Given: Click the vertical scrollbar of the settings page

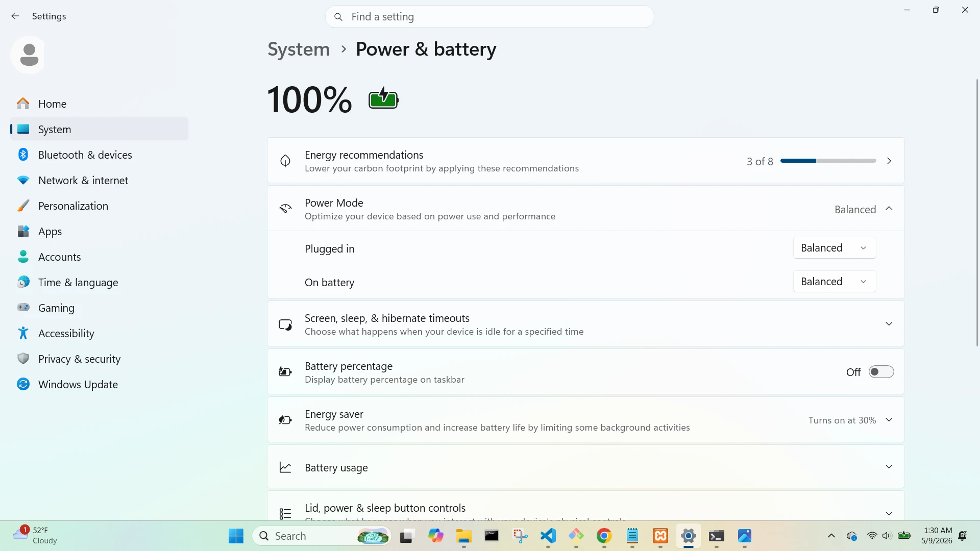Looking at the screenshot, I should tap(977, 213).
